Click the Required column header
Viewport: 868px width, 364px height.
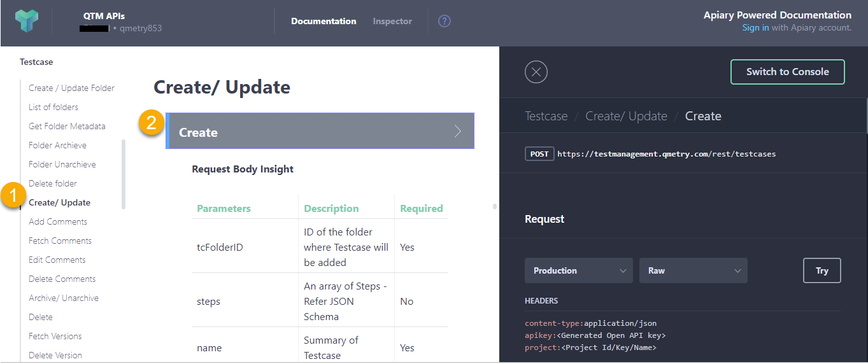(421, 208)
